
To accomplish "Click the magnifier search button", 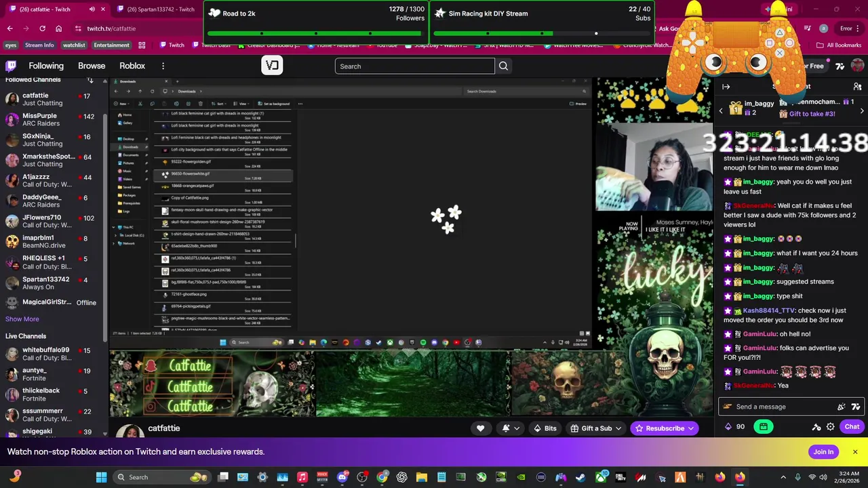I will (503, 66).
